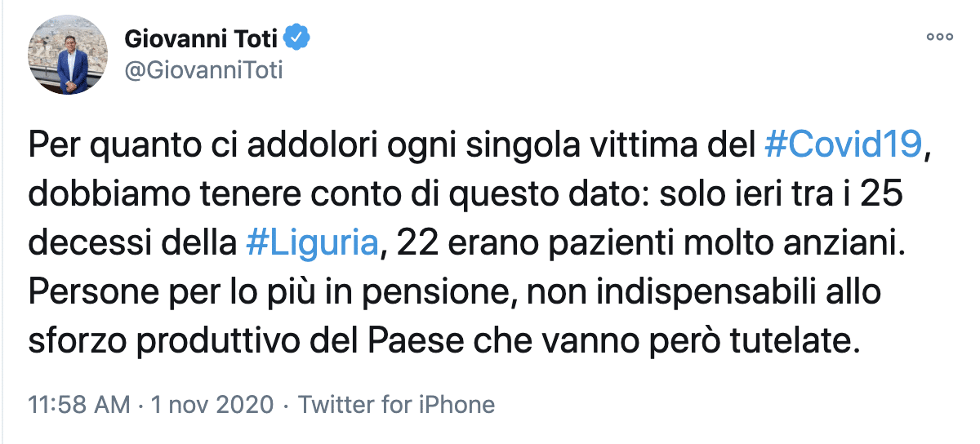This screenshot has width=980, height=444.
Task: Click the blue verified badge
Action: [x=295, y=38]
